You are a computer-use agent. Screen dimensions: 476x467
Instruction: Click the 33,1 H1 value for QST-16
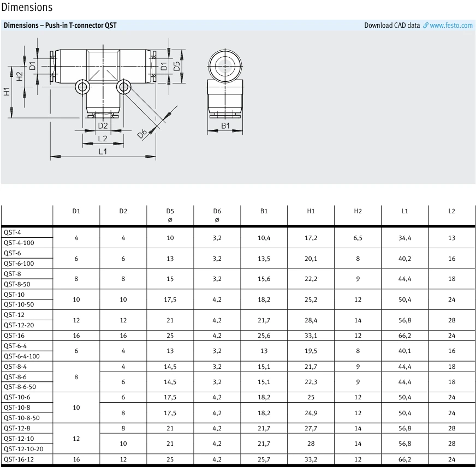tap(311, 336)
